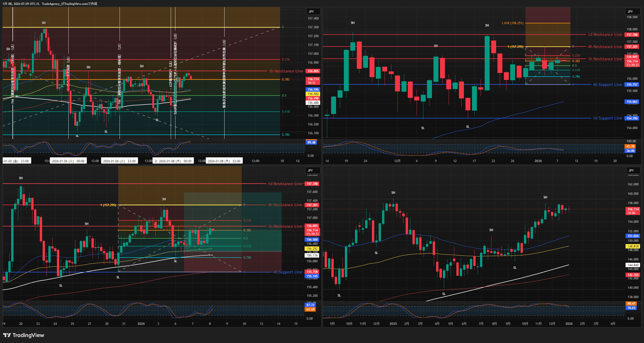Image resolution: width=644 pixels, height=343 pixels.
Task: Click the 4h Resistance Line 157.301 tag in bottom-left chart
Action: click(312, 205)
